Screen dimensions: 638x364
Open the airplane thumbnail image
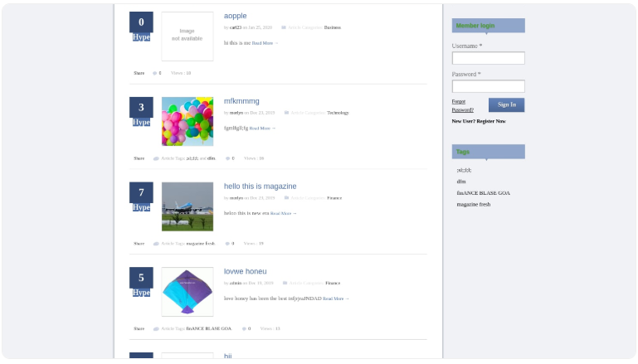pos(188,206)
